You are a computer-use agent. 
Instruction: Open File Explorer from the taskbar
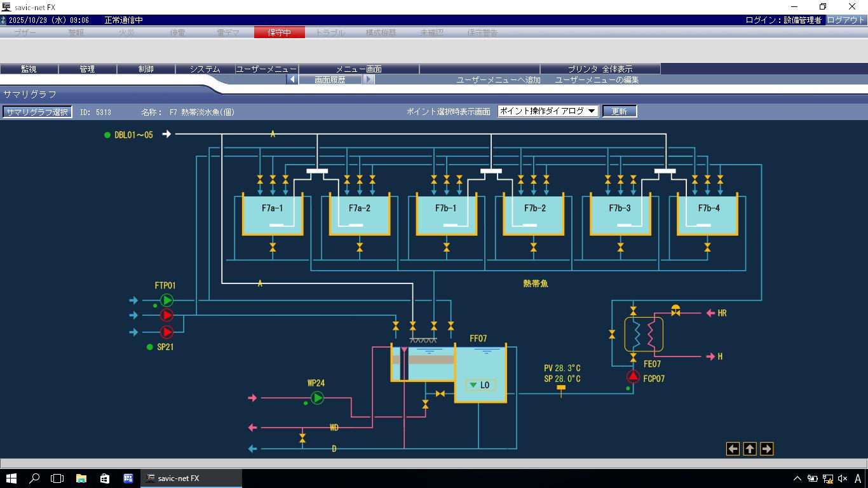point(81,478)
